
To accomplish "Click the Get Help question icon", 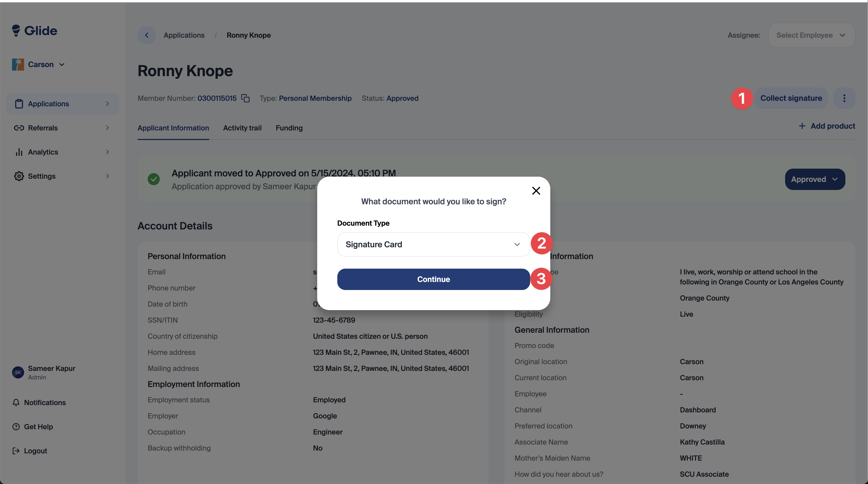I will [16, 427].
